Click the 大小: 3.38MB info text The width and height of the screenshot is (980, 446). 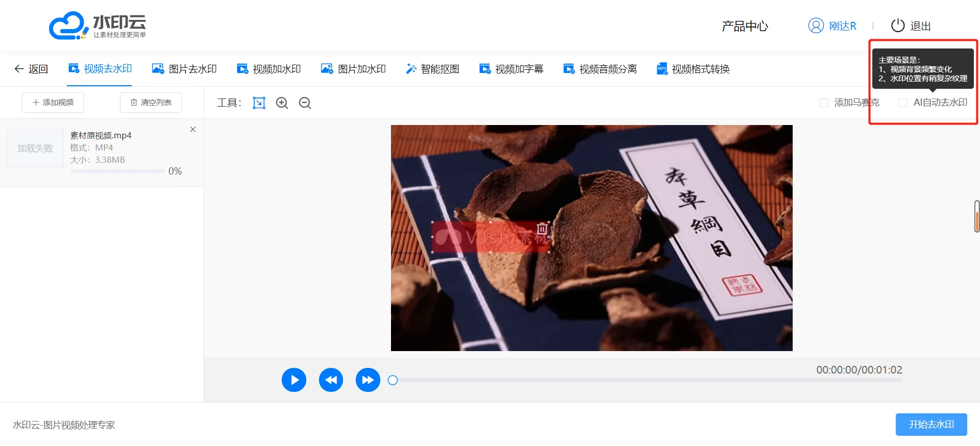97,160
